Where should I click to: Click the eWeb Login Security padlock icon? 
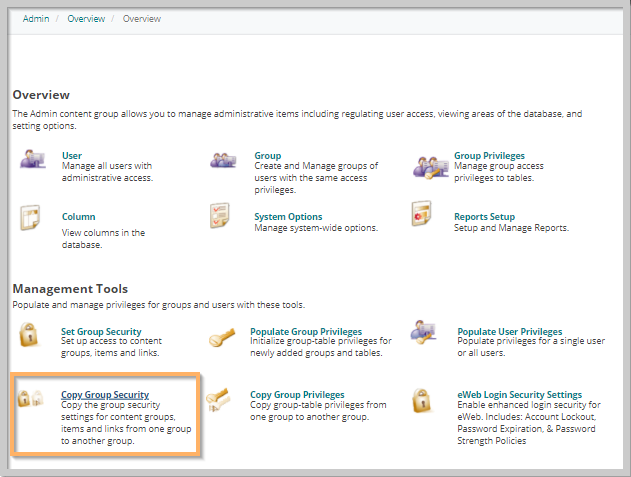(421, 401)
